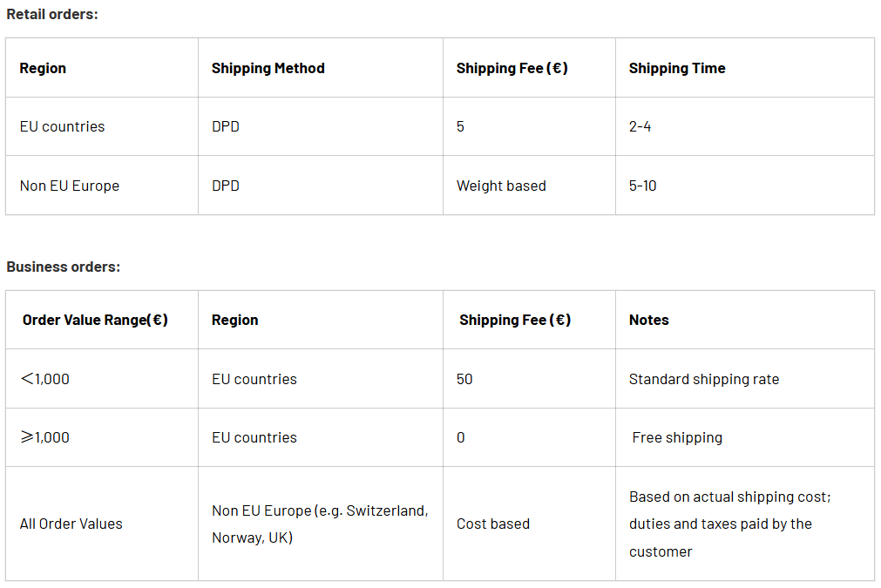Select the "Order Value Range(€)" column header

[95, 320]
